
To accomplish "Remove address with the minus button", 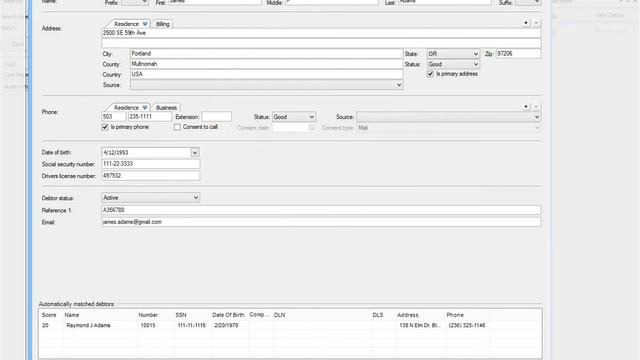I will coord(536,23).
